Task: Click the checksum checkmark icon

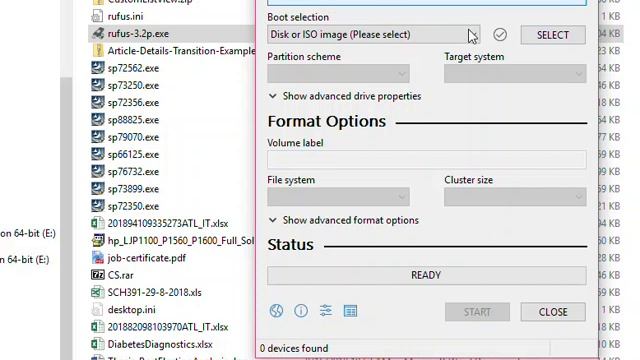Action: pyautogui.click(x=500, y=35)
